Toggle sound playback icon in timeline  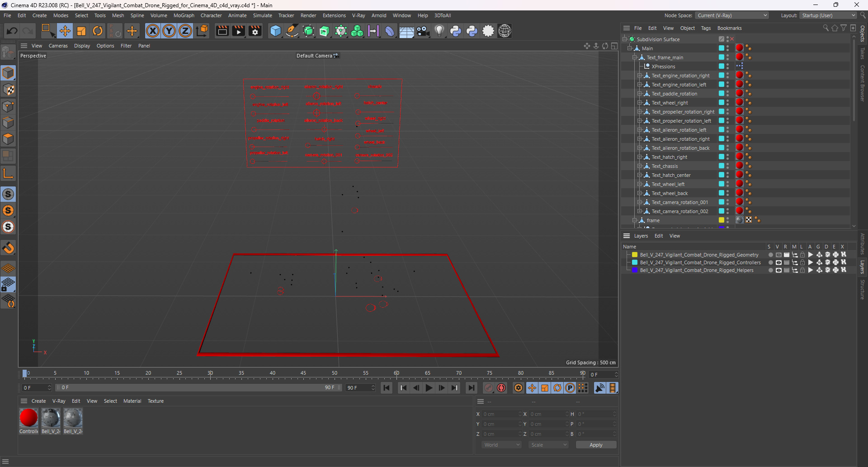tap(599, 388)
